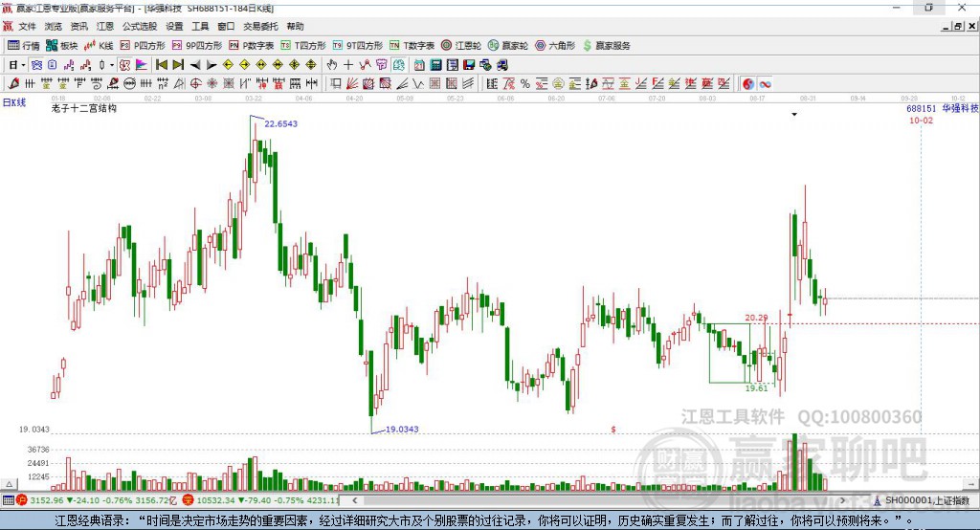Click the stock code 688151
Screen dimensions: 980x530
coord(922,109)
